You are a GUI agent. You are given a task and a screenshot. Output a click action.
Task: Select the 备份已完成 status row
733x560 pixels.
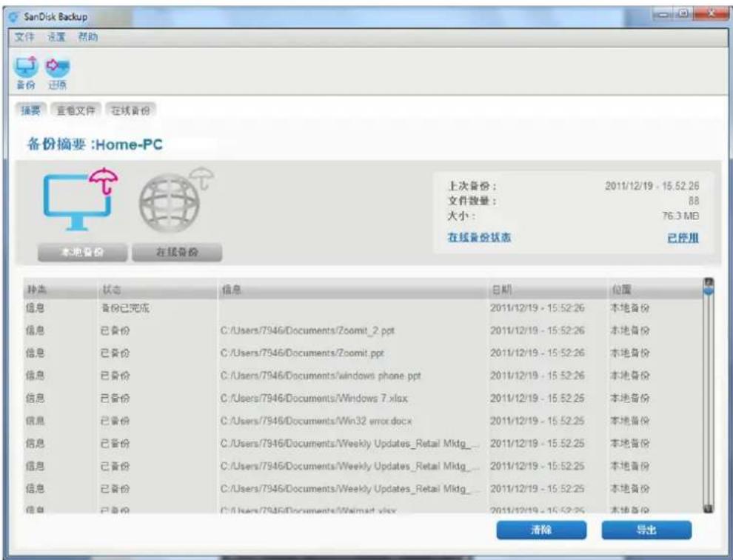coord(363,308)
